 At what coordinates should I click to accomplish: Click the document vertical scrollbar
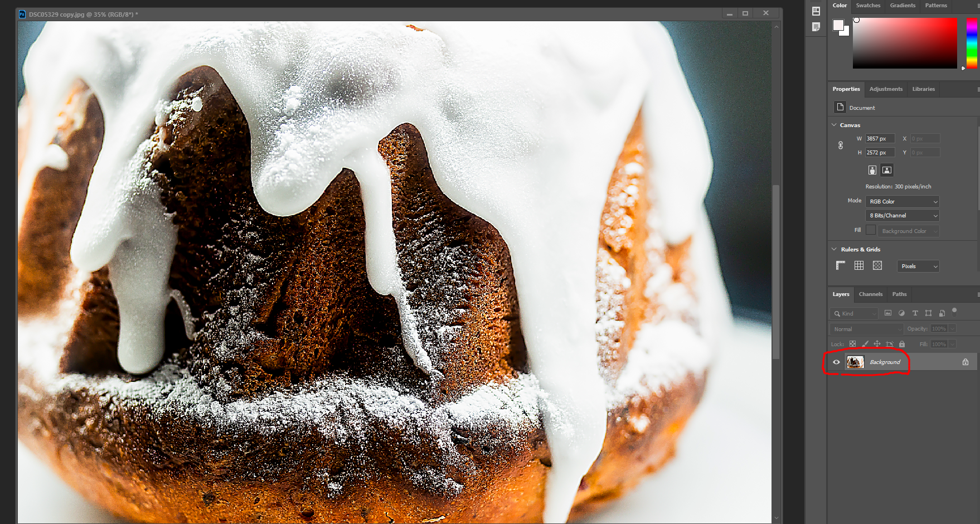776,271
